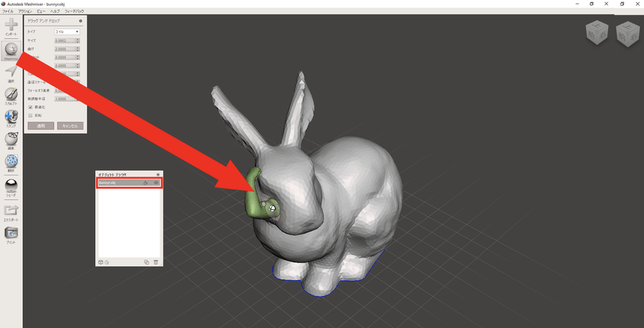Click the lock icon on the bunnyr.obj row
The height and width of the screenshot is (328, 644).
[x=146, y=183]
